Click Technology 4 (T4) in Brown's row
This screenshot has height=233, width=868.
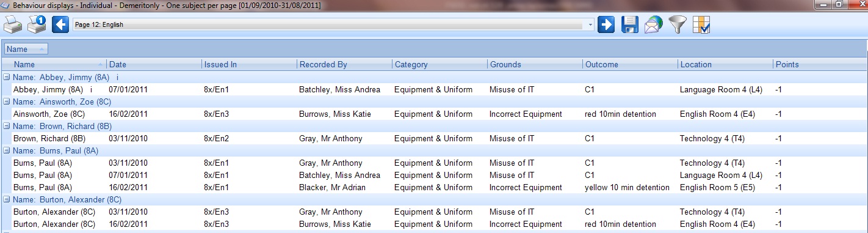point(712,139)
